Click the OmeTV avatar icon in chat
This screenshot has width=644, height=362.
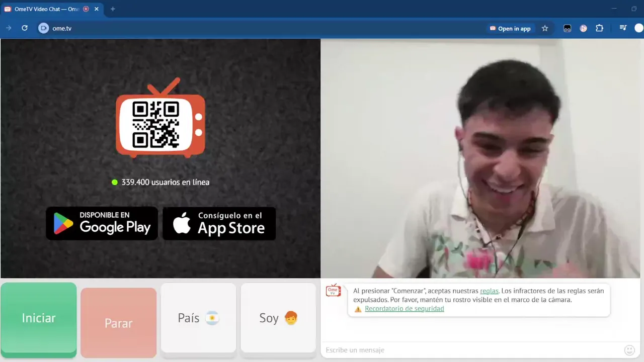pos(333,290)
